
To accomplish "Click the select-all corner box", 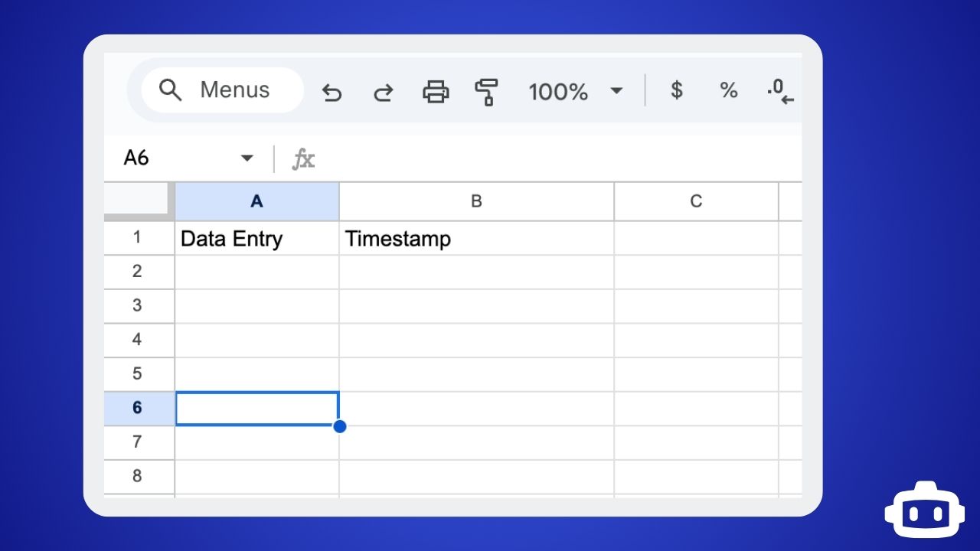I will (x=138, y=201).
